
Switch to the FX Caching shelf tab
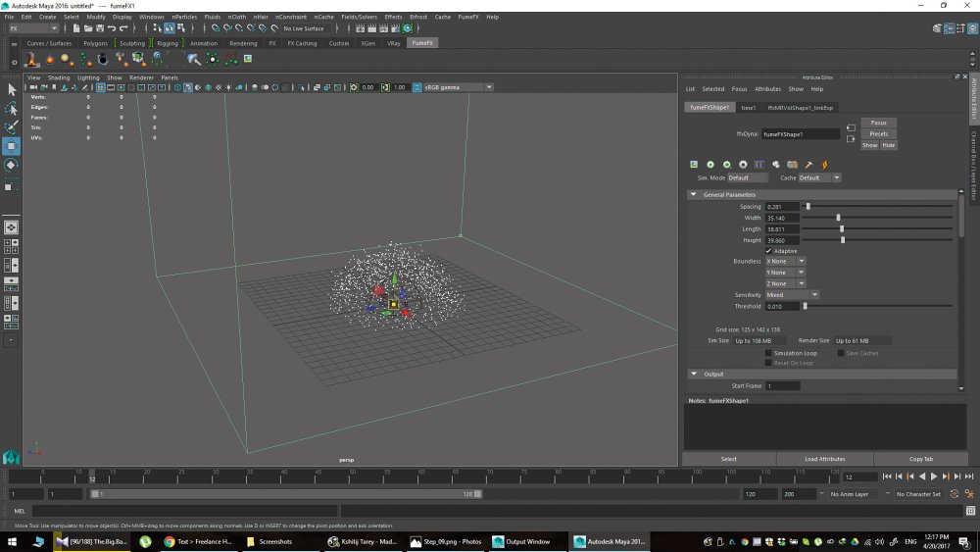(302, 43)
